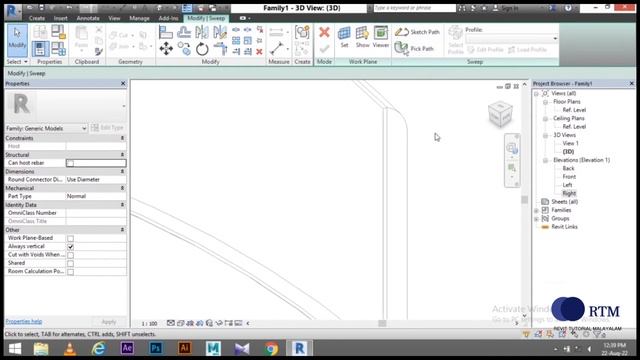Open Photoshop from the taskbar
The width and height of the screenshot is (640, 360).
click(x=156, y=348)
